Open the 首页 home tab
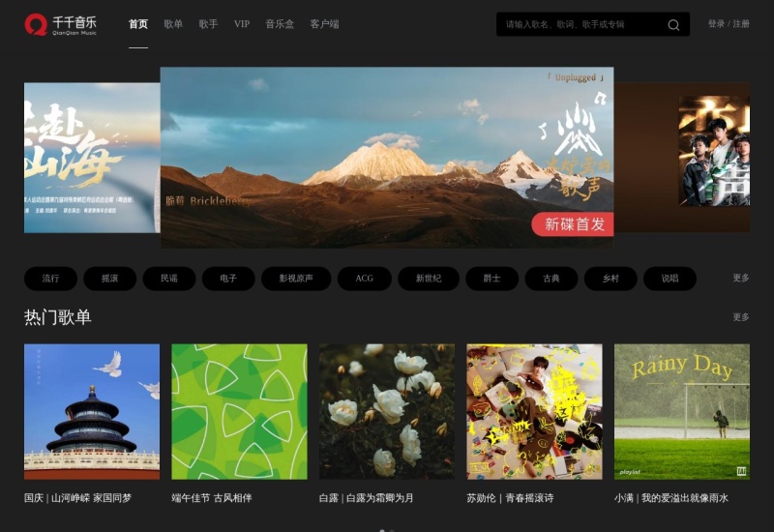The height and width of the screenshot is (532, 774). [138, 24]
